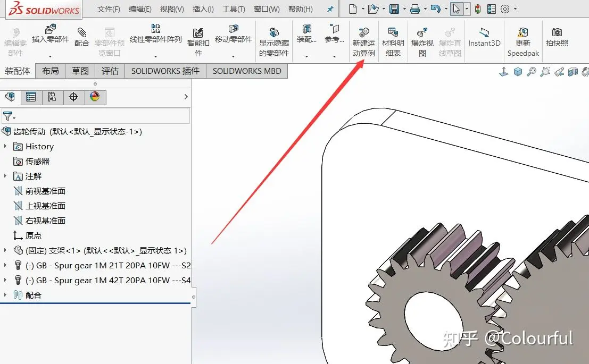Open the 编辑(E) menu
589x364 pixels.
[140, 9]
